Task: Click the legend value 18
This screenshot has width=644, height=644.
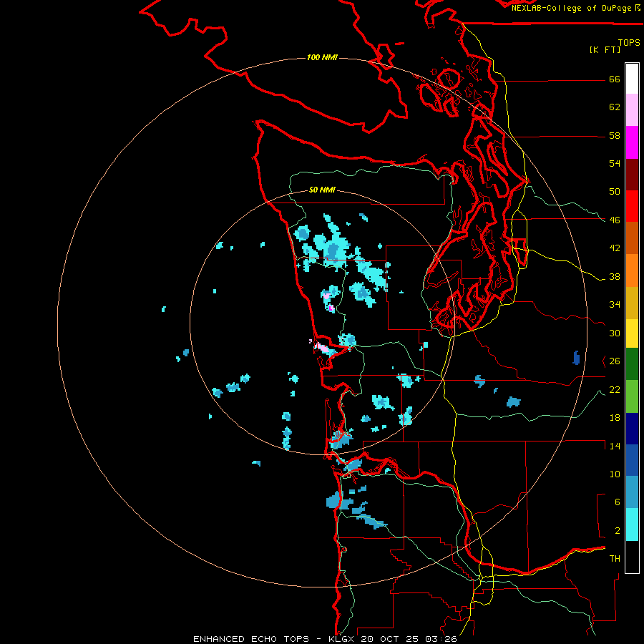Action: pos(615,418)
